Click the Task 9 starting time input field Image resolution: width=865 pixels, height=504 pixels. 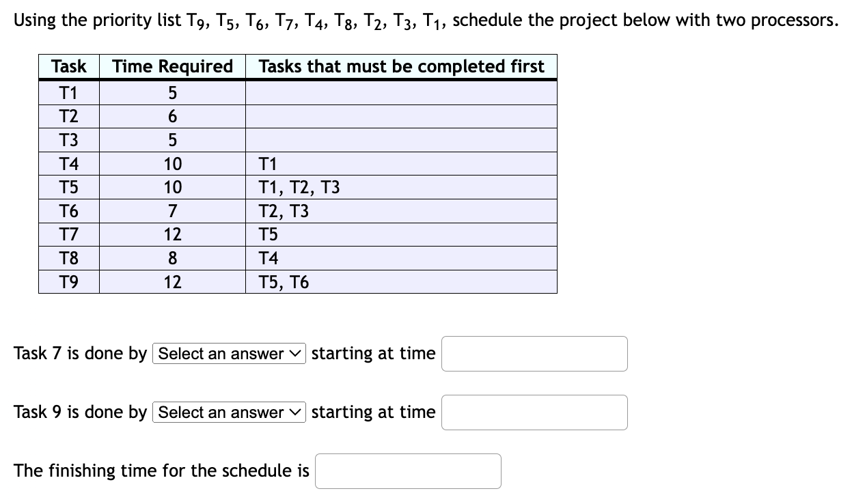pos(534,412)
